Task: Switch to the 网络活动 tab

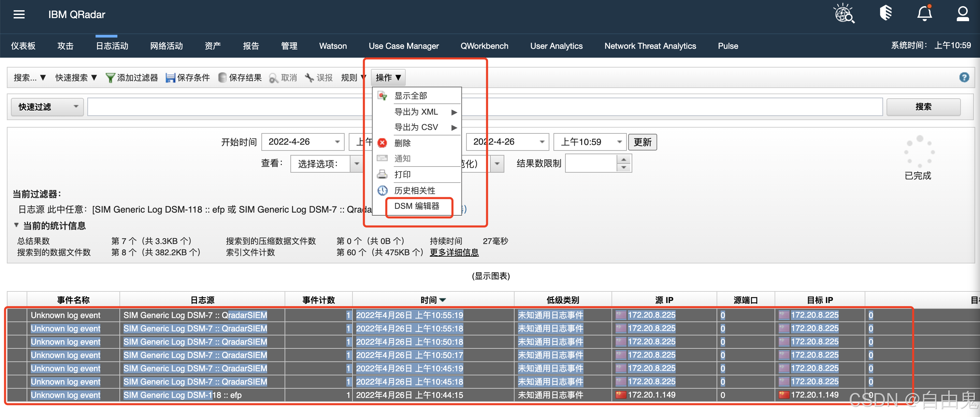Action: pyautogui.click(x=166, y=46)
